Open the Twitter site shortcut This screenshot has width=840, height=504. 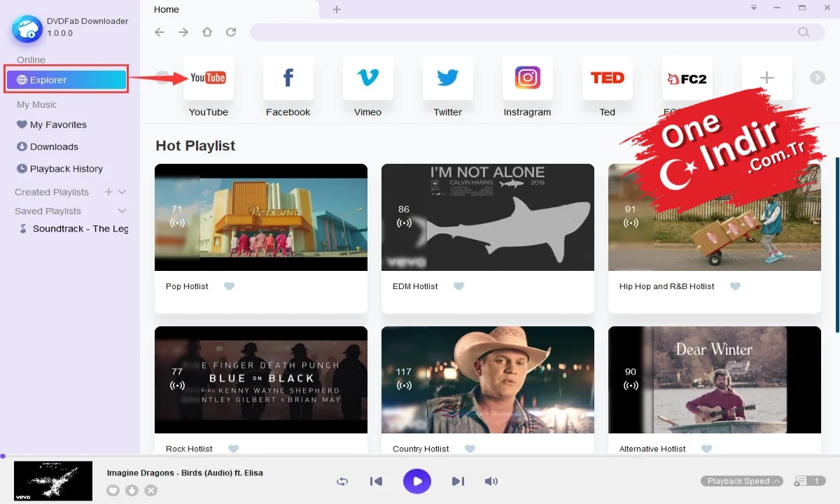(447, 78)
